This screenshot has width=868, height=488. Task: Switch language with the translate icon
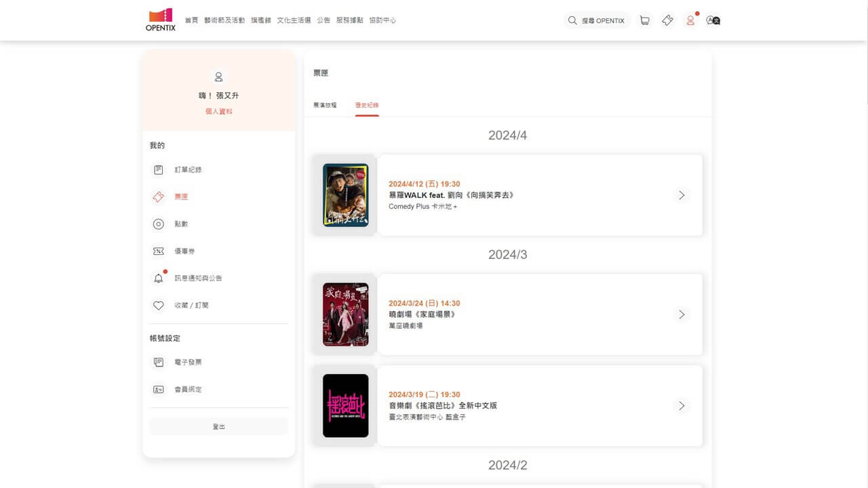(x=713, y=20)
